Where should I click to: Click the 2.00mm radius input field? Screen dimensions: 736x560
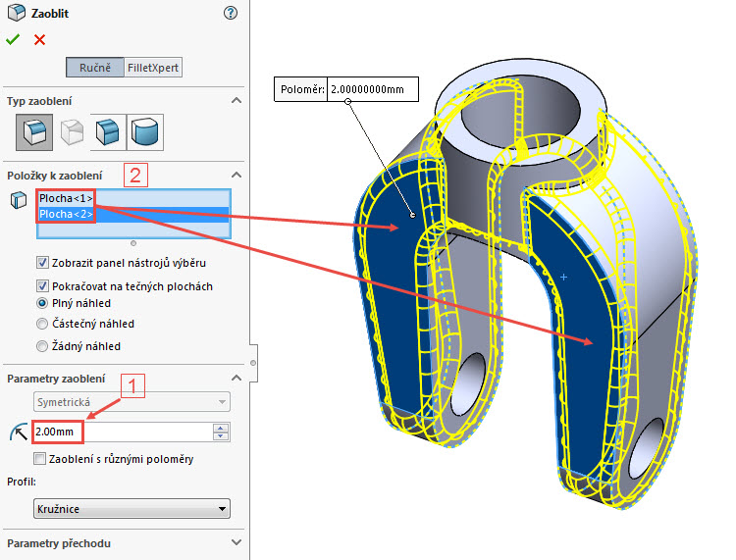pyautogui.click(x=122, y=432)
